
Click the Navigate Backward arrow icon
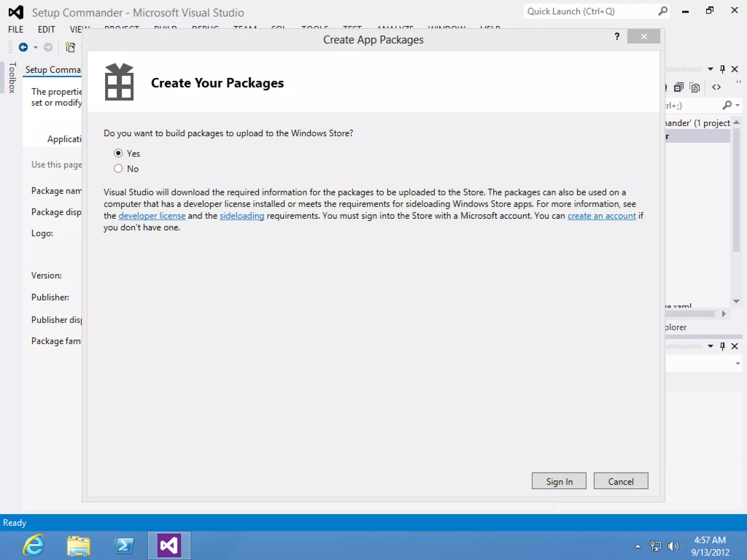pyautogui.click(x=23, y=47)
